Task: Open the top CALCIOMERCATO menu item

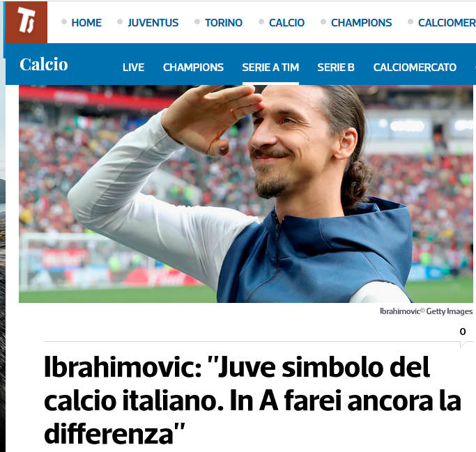Action: [x=447, y=23]
